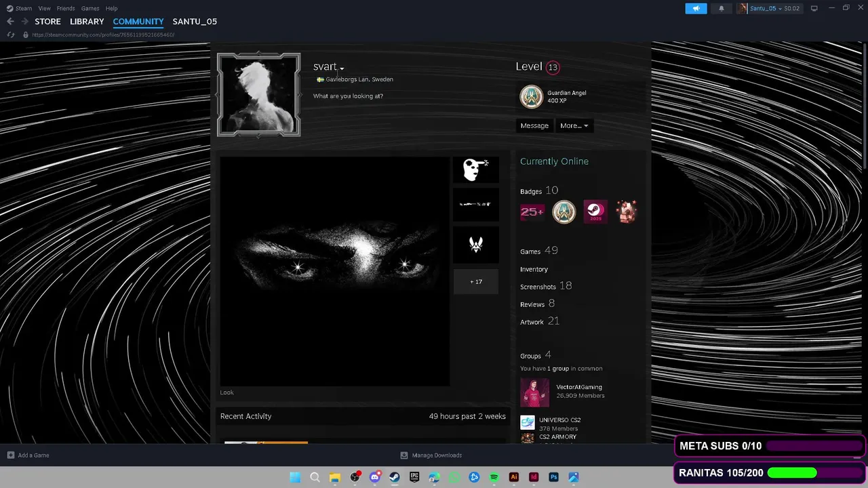Open the masked face artwork thumbnail
868x488 pixels.
coord(476,169)
